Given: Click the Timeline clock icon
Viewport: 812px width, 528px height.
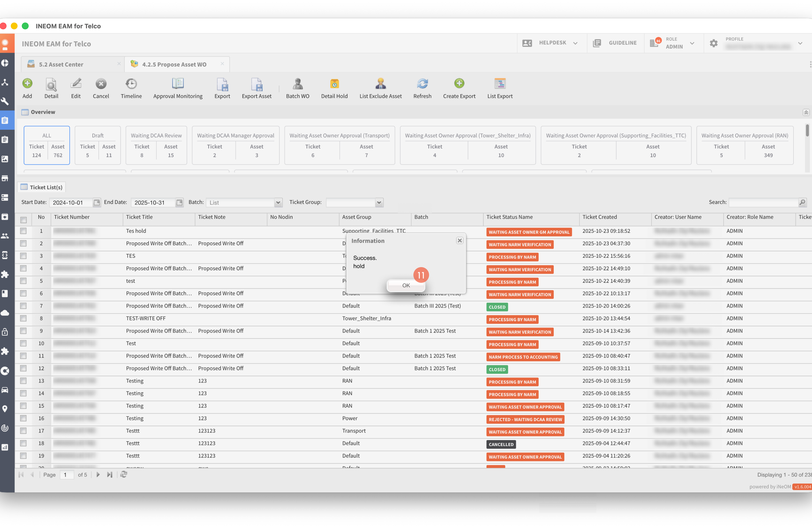Looking at the screenshot, I should tap(131, 84).
